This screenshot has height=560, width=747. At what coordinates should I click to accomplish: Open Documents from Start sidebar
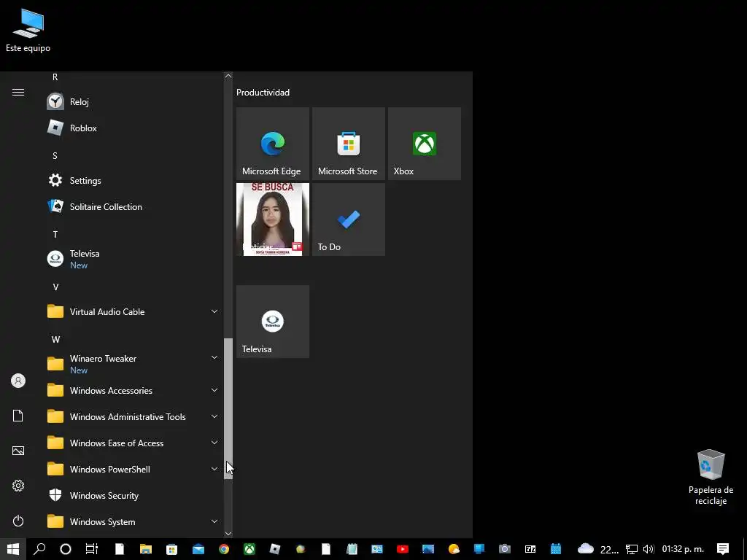tap(18, 416)
